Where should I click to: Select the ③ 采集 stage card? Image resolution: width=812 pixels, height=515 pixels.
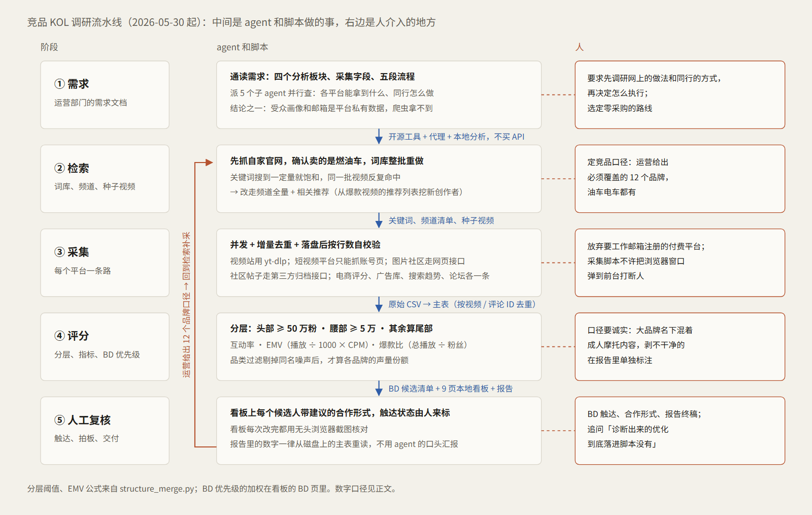coord(105,263)
